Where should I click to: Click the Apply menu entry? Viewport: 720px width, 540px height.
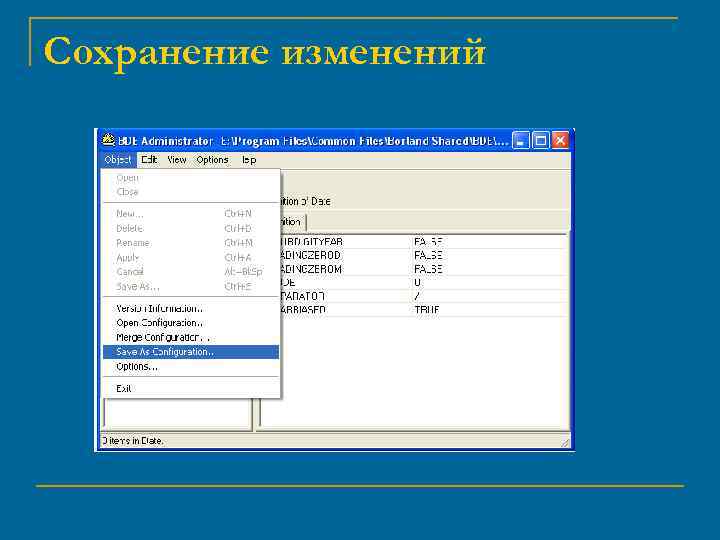(191, 258)
